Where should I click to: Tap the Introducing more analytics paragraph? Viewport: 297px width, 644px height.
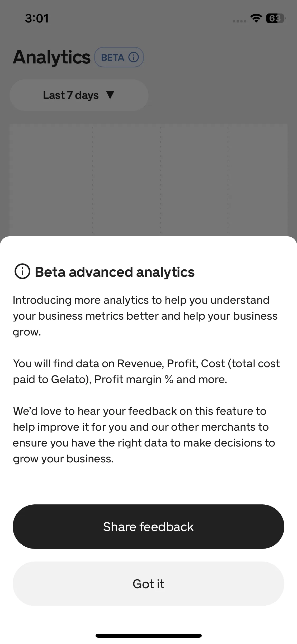point(145,316)
